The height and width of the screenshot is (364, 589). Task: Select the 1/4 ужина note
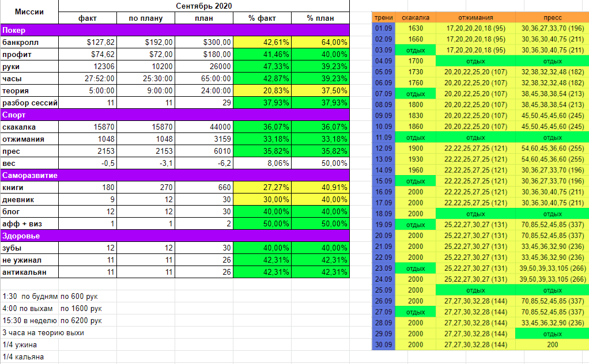coord(20,344)
